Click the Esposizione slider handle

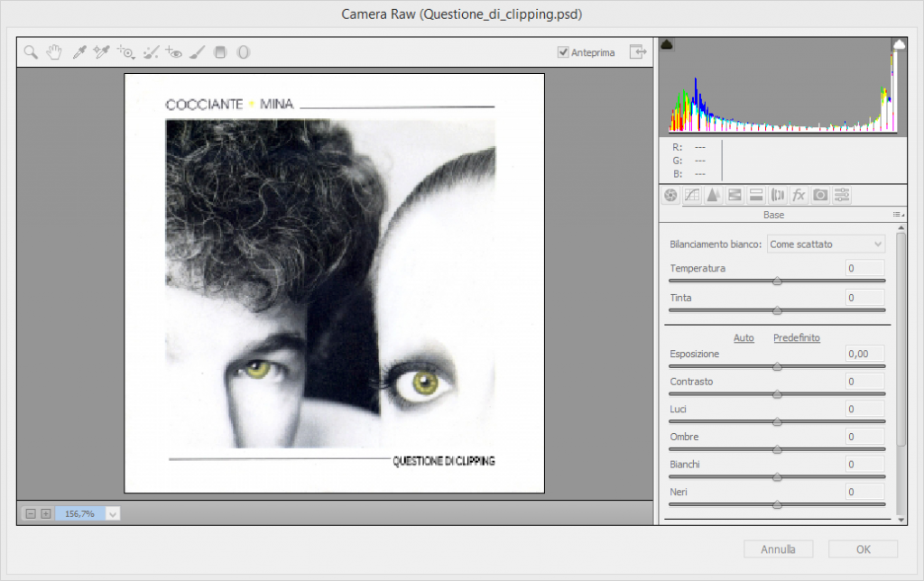[x=777, y=366]
